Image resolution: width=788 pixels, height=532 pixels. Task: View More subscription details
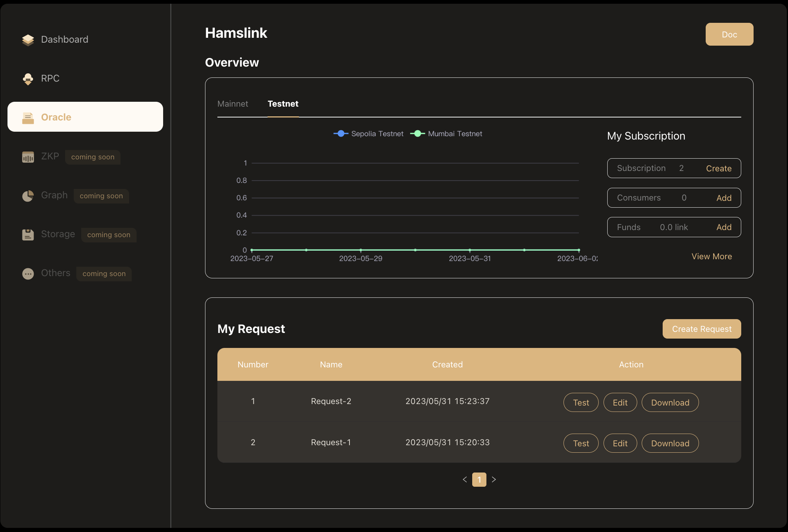pos(711,256)
